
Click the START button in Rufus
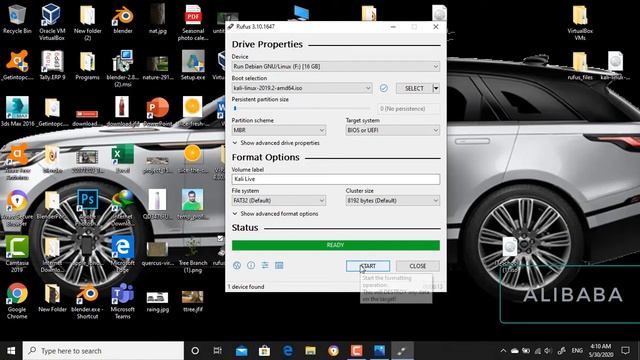click(368, 266)
